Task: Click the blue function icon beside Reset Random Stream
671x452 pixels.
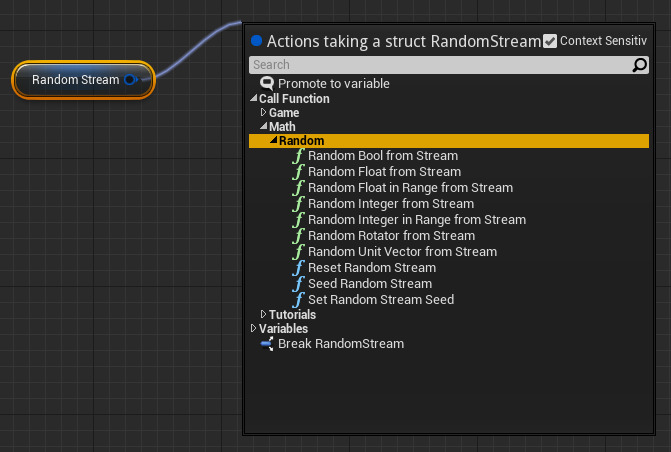Action: 298,268
